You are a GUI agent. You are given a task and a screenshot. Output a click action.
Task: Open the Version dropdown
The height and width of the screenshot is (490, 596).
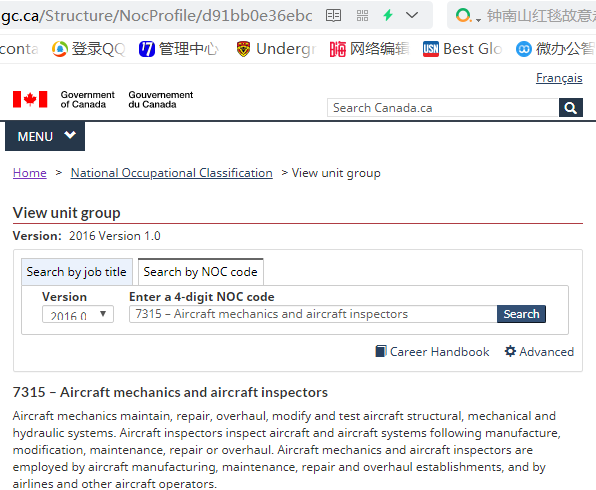coord(78,314)
